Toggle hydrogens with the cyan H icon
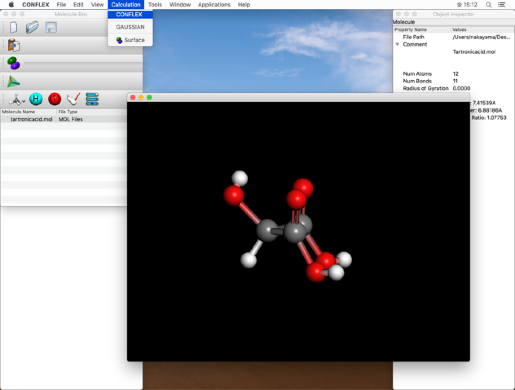The height and width of the screenshot is (390, 515). [36, 99]
